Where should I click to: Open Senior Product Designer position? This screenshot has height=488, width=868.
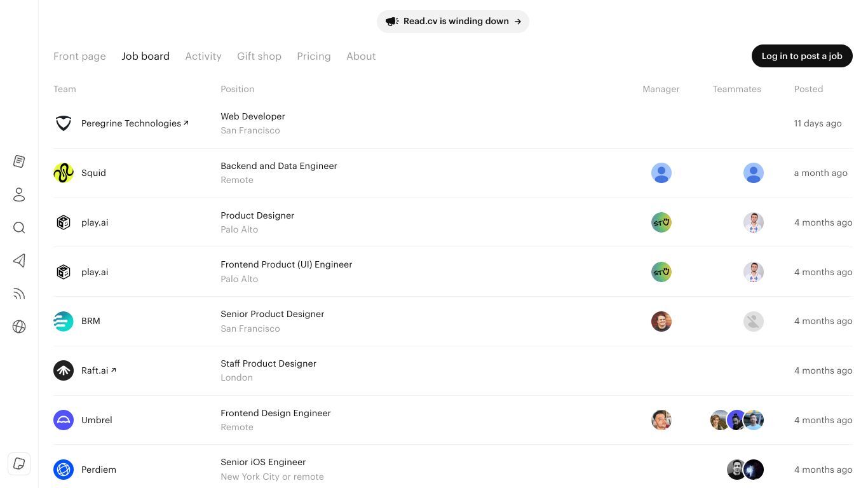tap(273, 314)
